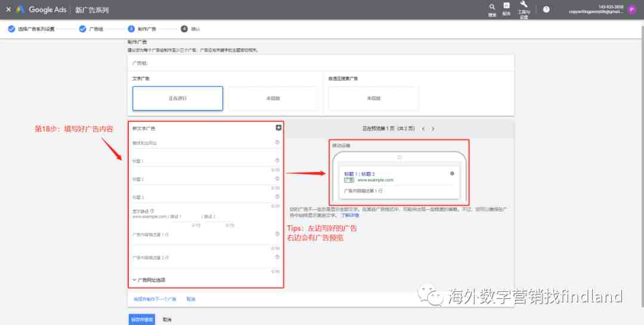Open the Help question mark icon
The width and height of the screenshot is (644, 325).
(x=546, y=10)
